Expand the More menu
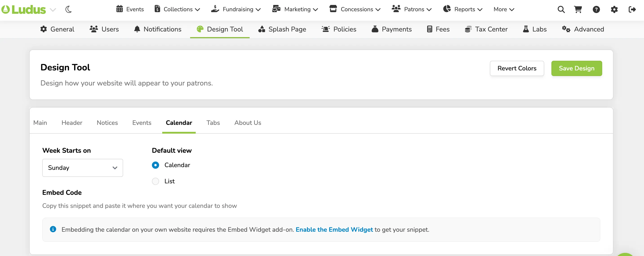The width and height of the screenshot is (644, 256). point(504,9)
